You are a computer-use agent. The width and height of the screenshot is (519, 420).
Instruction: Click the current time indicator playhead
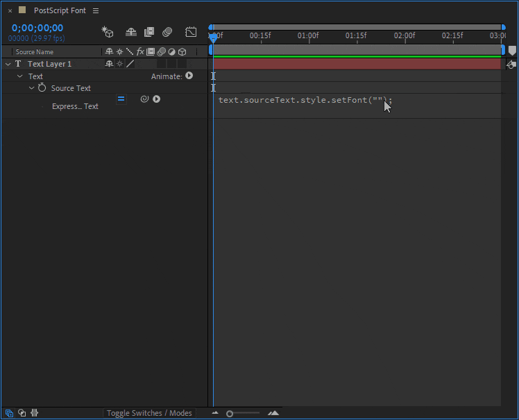pyautogui.click(x=213, y=39)
